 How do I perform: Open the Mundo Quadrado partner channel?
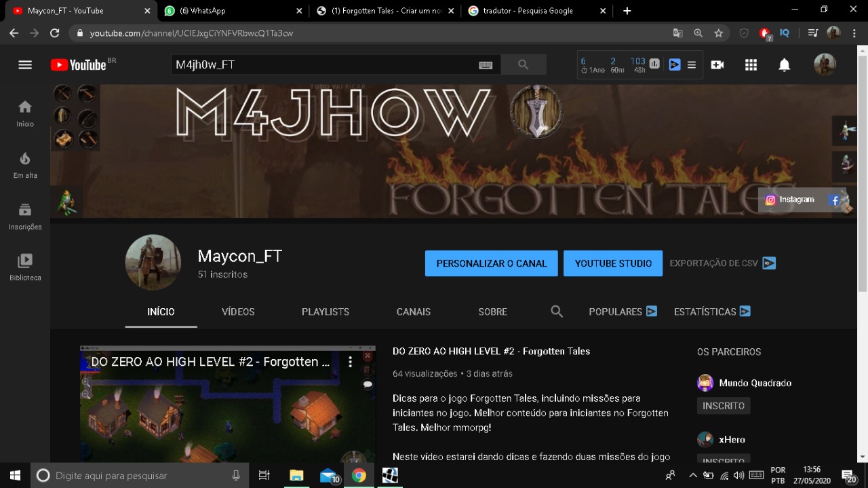[x=745, y=383]
